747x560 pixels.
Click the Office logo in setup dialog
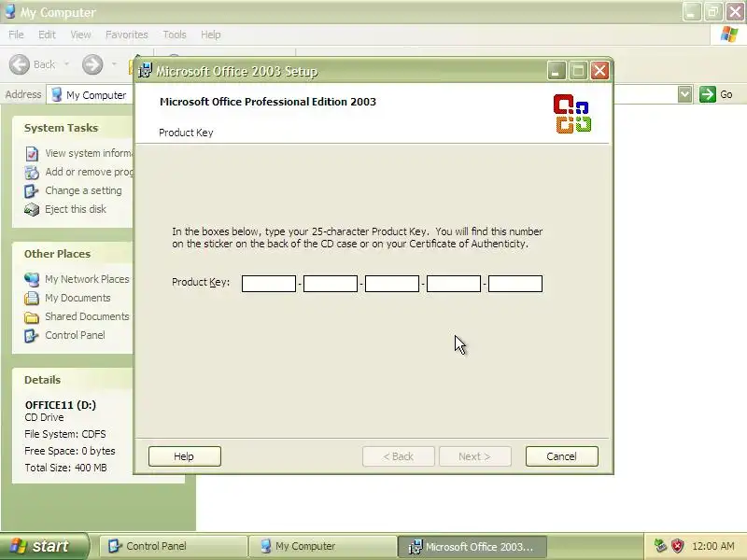[572, 113]
